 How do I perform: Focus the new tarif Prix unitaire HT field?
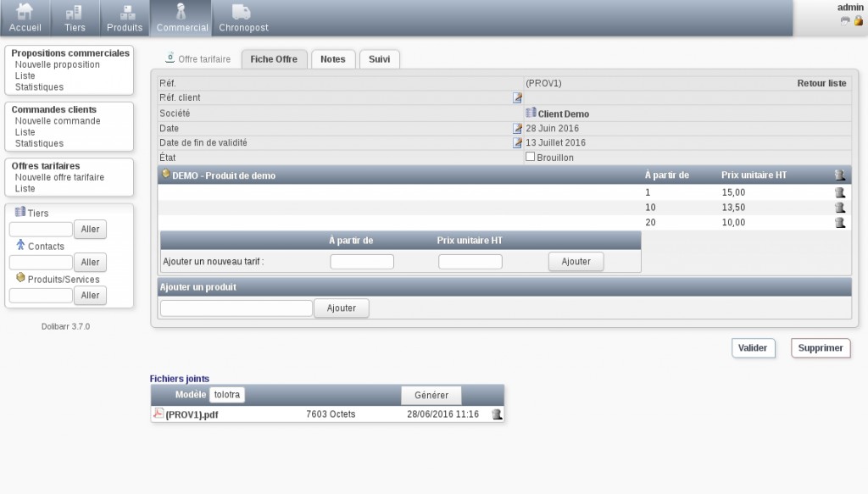point(470,262)
